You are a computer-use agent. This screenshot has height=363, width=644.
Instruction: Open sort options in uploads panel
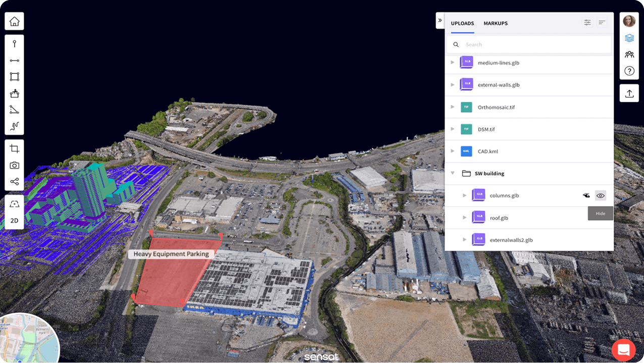coord(602,23)
